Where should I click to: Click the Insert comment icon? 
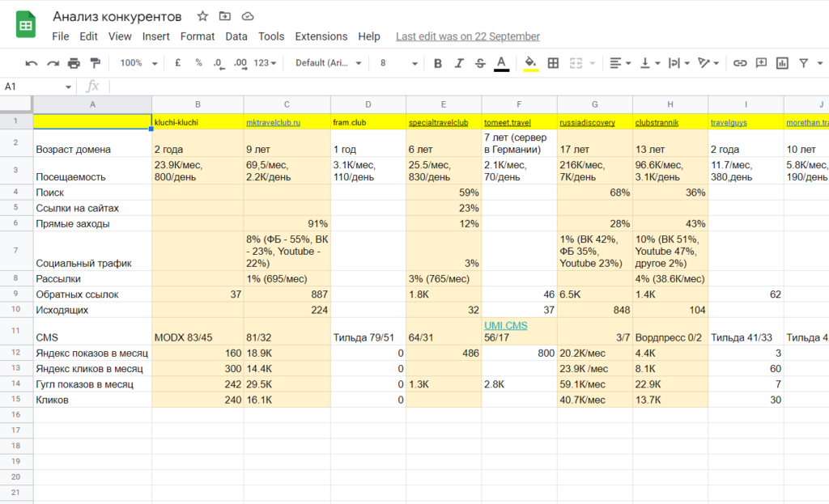761,63
